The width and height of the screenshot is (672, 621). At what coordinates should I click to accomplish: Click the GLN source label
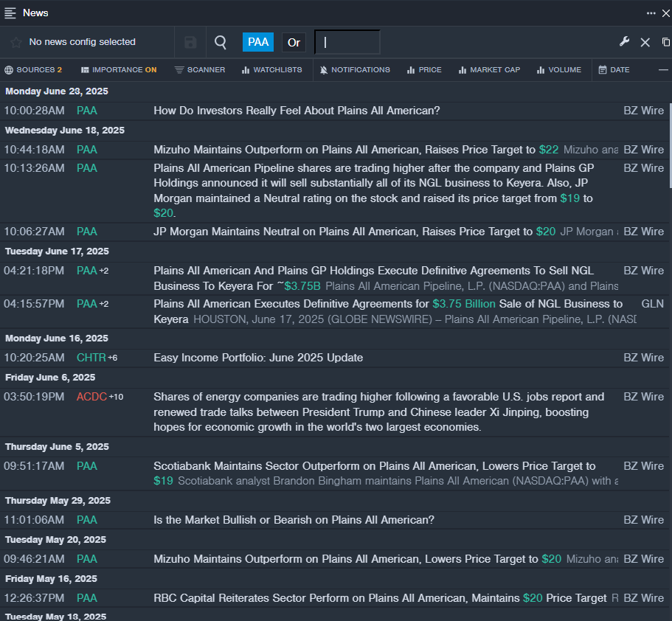652,304
